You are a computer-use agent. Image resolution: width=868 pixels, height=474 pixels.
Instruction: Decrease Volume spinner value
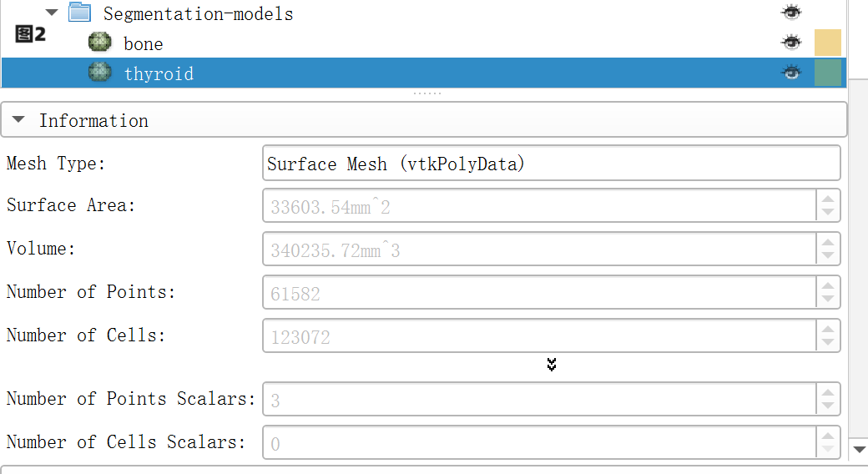pyautogui.click(x=827, y=255)
